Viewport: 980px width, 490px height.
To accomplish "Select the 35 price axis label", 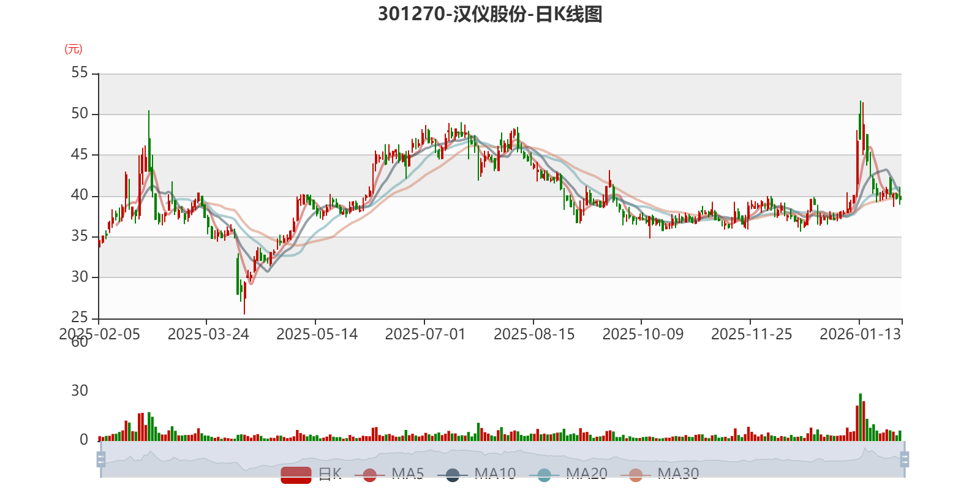I will tap(80, 236).
